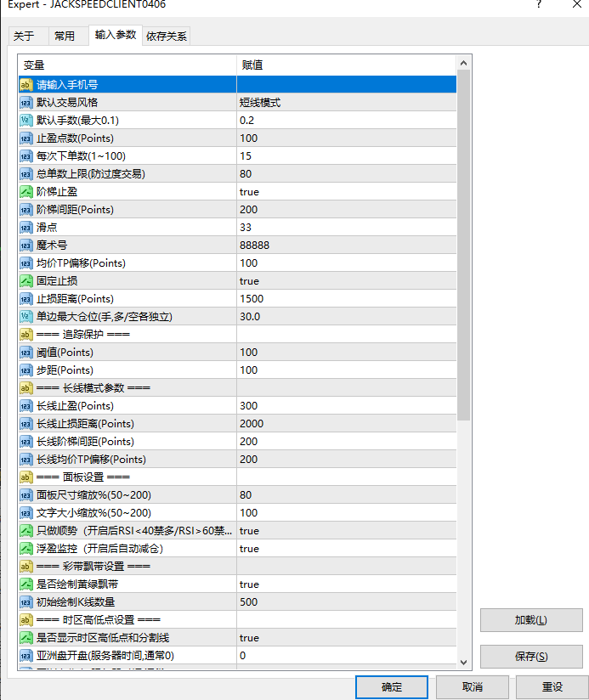Click the icon beside 长线止损距离(Points)
Image resolution: width=589 pixels, height=700 pixels.
tap(25, 424)
